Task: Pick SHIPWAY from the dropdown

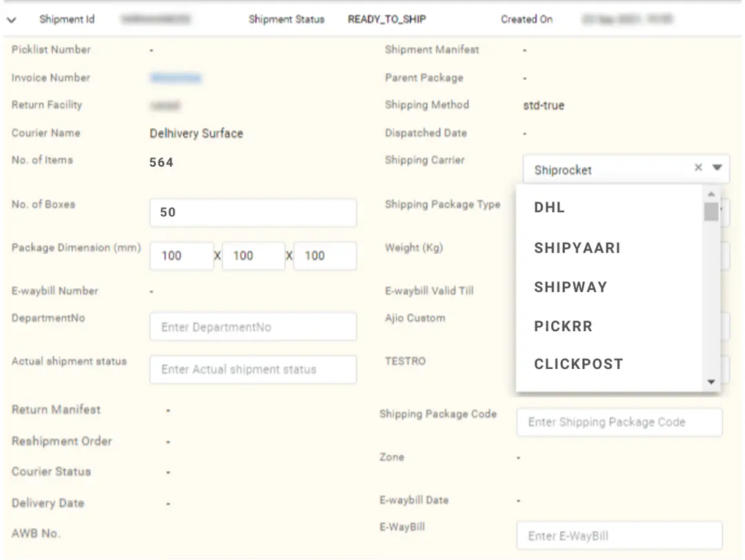Action: point(570,287)
